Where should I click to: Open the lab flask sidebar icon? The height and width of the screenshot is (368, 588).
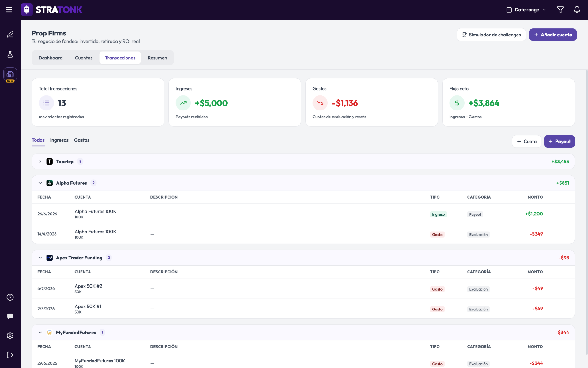point(10,54)
